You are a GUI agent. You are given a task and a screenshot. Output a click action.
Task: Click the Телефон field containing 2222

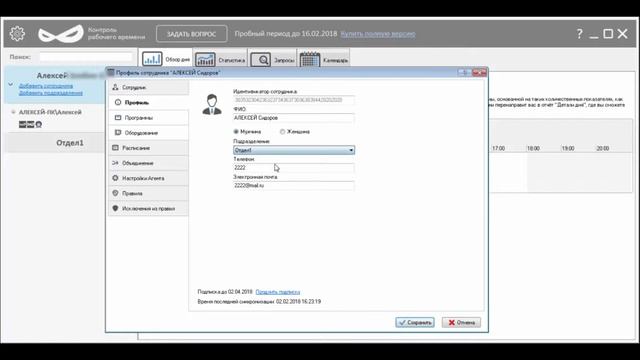coord(294,168)
